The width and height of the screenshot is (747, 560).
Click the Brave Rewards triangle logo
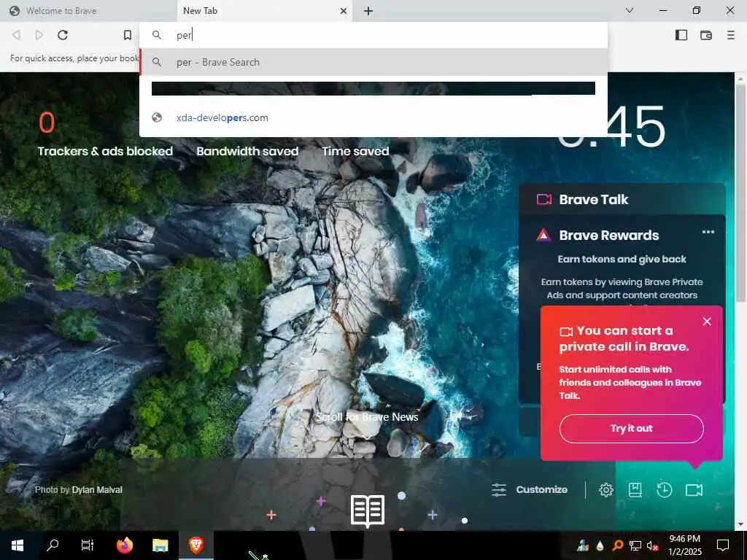[x=543, y=235]
